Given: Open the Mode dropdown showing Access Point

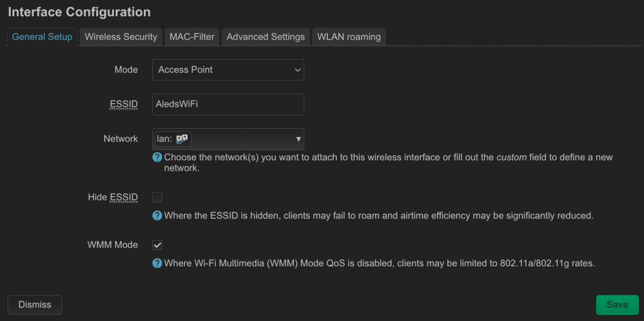Looking at the screenshot, I should coord(228,70).
